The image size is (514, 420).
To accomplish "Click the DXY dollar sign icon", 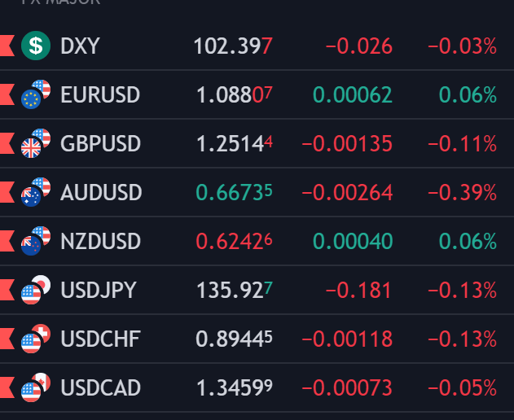I will 35,46.
